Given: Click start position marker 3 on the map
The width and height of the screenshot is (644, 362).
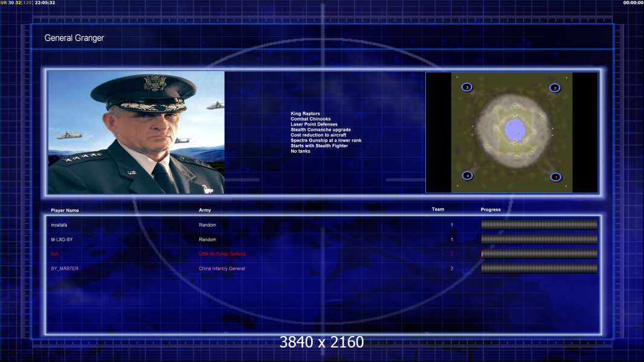Looking at the screenshot, I should click(x=466, y=87).
